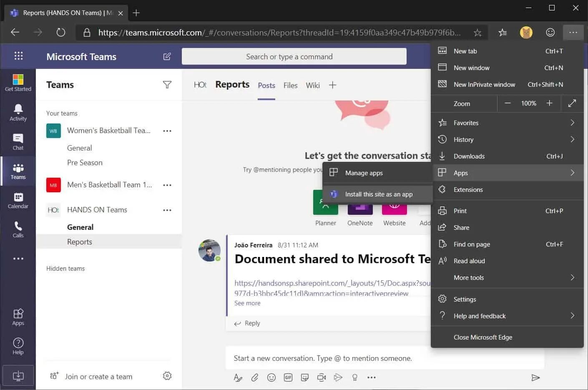The width and height of the screenshot is (588, 390).
Task: Attach a file with the paperclip icon
Action: (255, 377)
